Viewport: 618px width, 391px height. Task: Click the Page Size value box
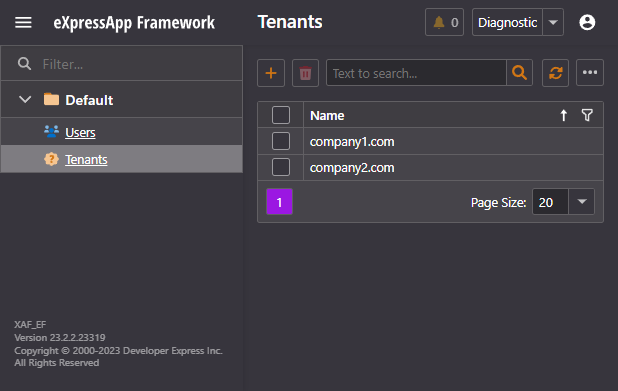point(550,202)
